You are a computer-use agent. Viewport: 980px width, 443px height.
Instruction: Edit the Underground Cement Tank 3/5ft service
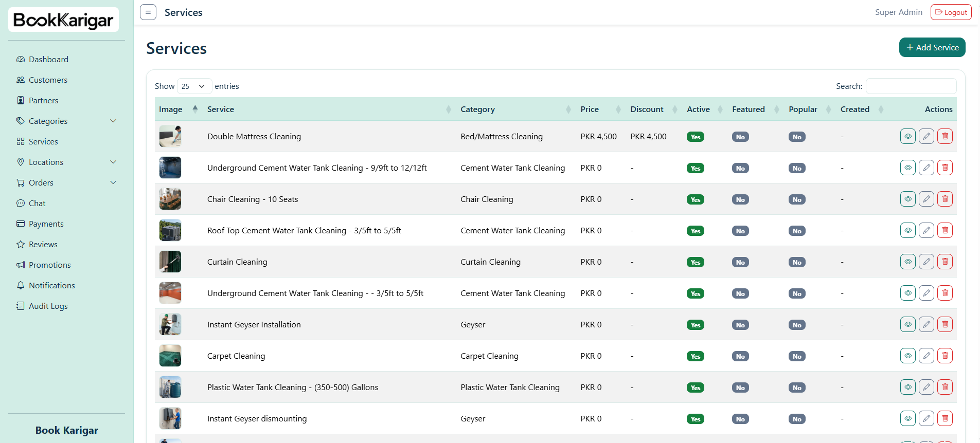(926, 293)
